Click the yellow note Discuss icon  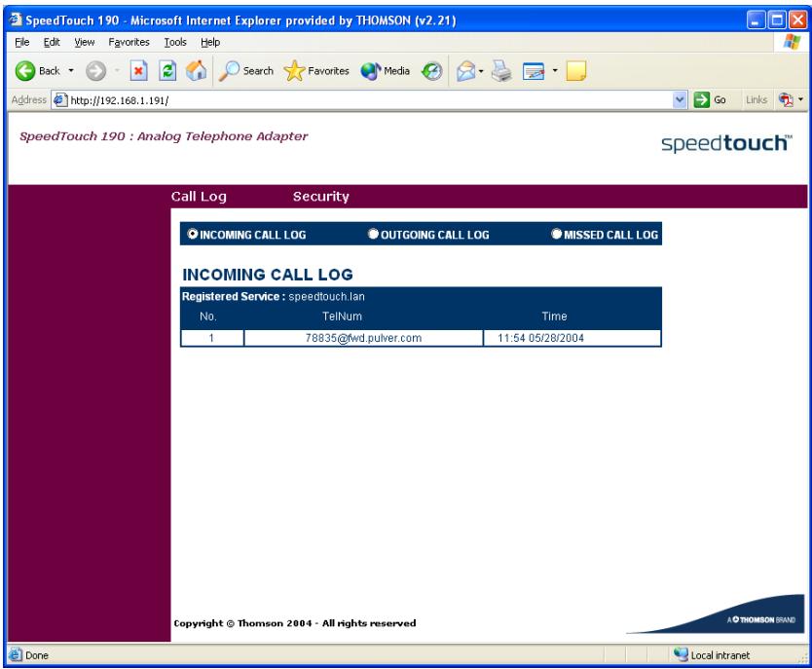click(x=575, y=71)
